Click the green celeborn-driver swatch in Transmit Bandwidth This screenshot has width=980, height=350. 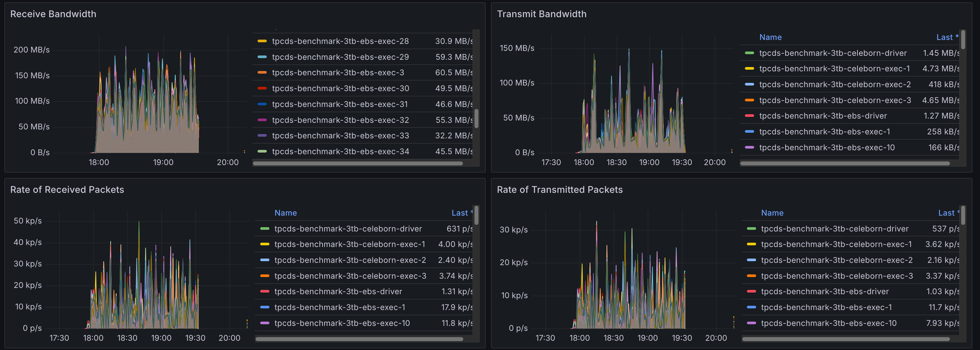point(749,53)
